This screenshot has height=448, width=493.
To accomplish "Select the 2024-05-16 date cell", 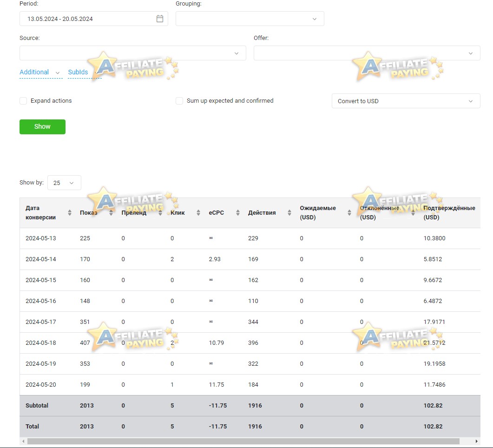I will pyautogui.click(x=41, y=301).
